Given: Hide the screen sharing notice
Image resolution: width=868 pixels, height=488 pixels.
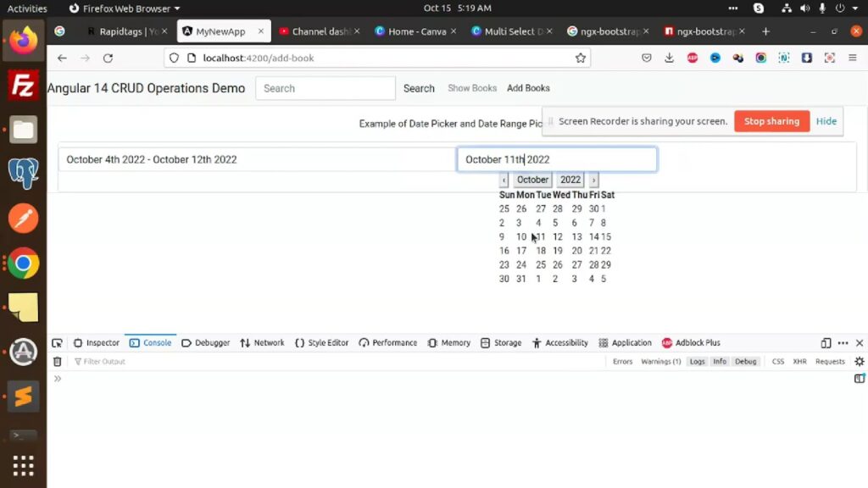Looking at the screenshot, I should (x=826, y=121).
